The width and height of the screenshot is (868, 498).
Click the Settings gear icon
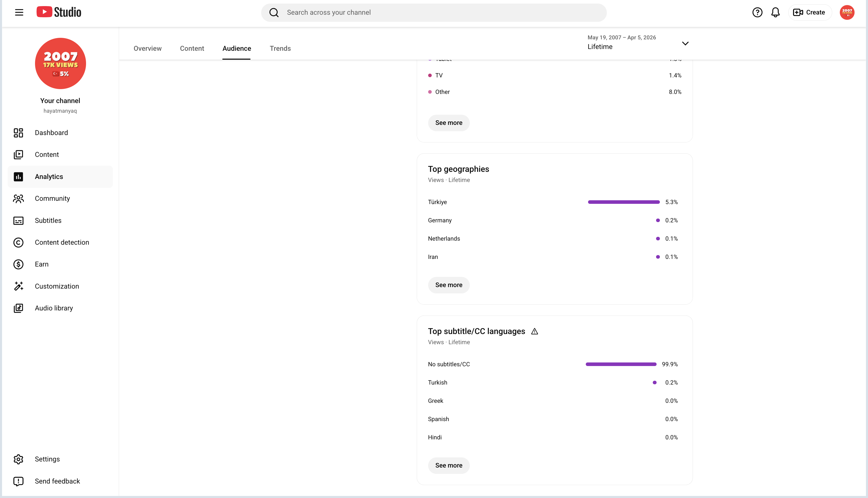point(19,459)
